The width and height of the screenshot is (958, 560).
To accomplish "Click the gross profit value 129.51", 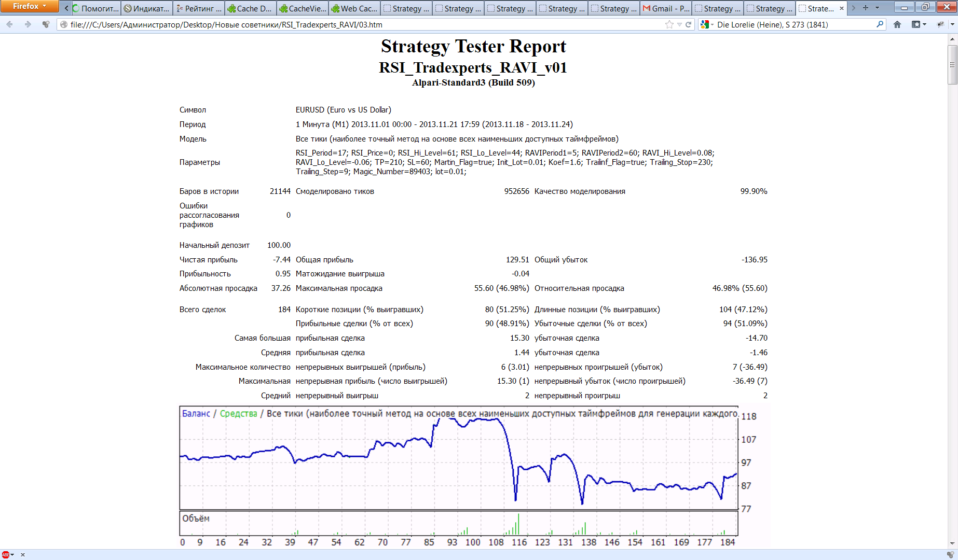I will 517,260.
